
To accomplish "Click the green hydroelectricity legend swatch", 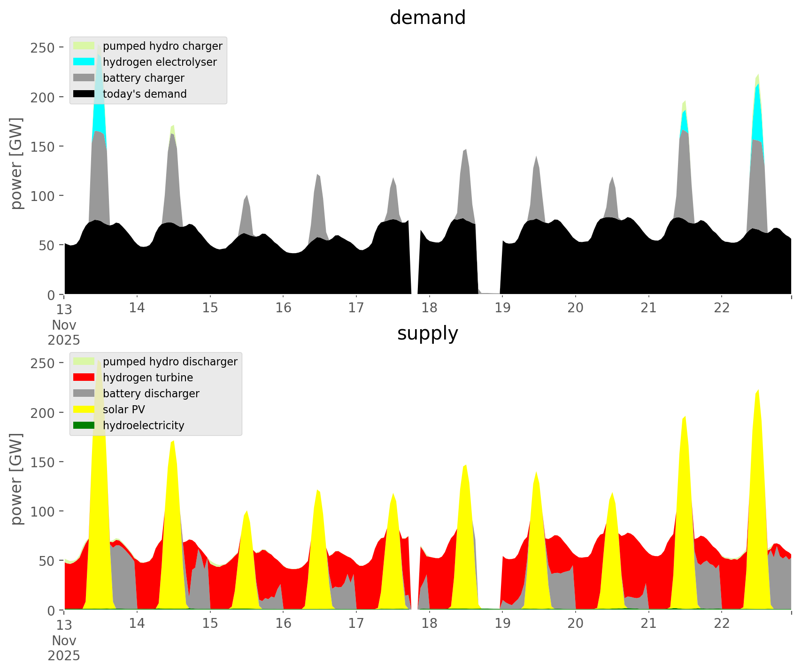I will (x=84, y=425).
